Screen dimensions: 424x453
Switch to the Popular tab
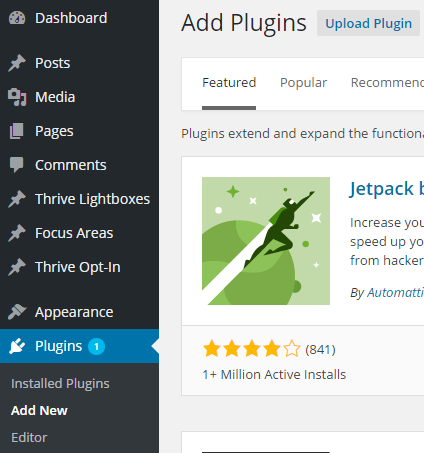(x=303, y=83)
